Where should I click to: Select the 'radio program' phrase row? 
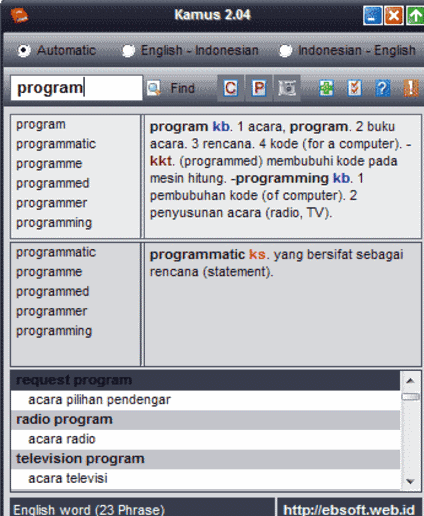pyautogui.click(x=205, y=420)
